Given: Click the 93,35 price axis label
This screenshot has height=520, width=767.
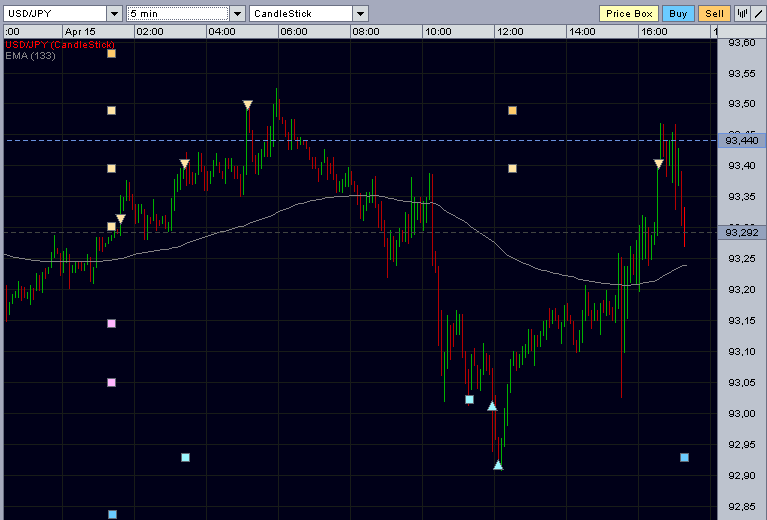Looking at the screenshot, I should pos(742,197).
